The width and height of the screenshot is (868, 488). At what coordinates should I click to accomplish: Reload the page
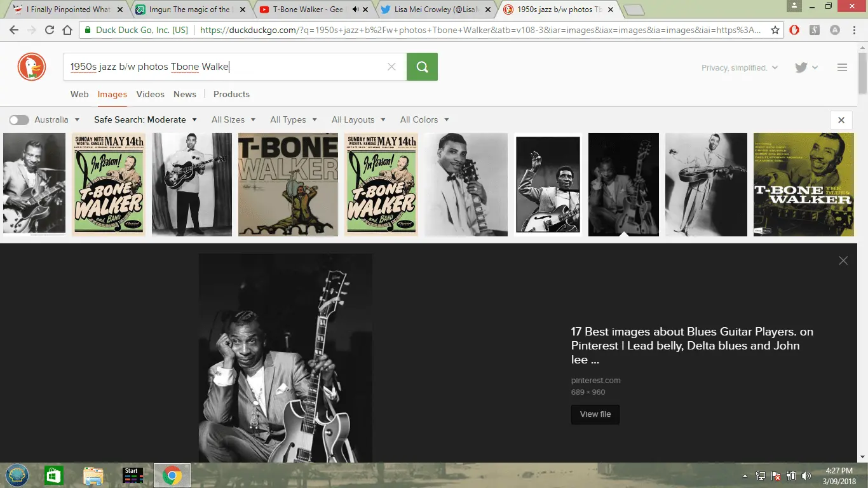(x=50, y=30)
